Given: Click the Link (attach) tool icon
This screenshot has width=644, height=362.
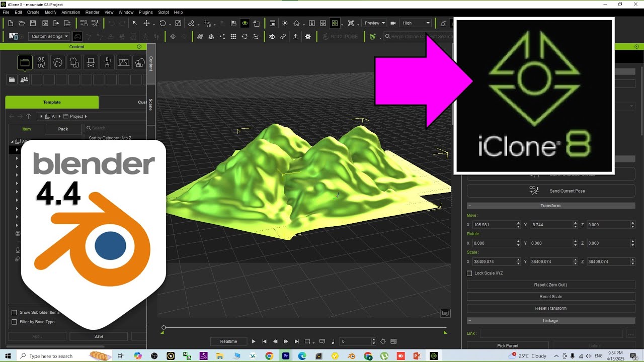Looking at the screenshot, I should 191,23.
